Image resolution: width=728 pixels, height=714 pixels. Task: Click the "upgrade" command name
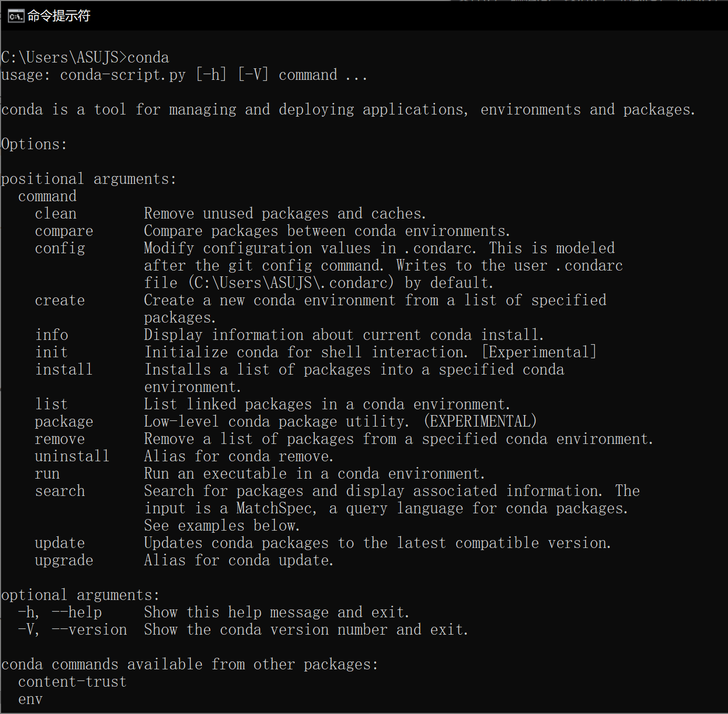coord(64,561)
